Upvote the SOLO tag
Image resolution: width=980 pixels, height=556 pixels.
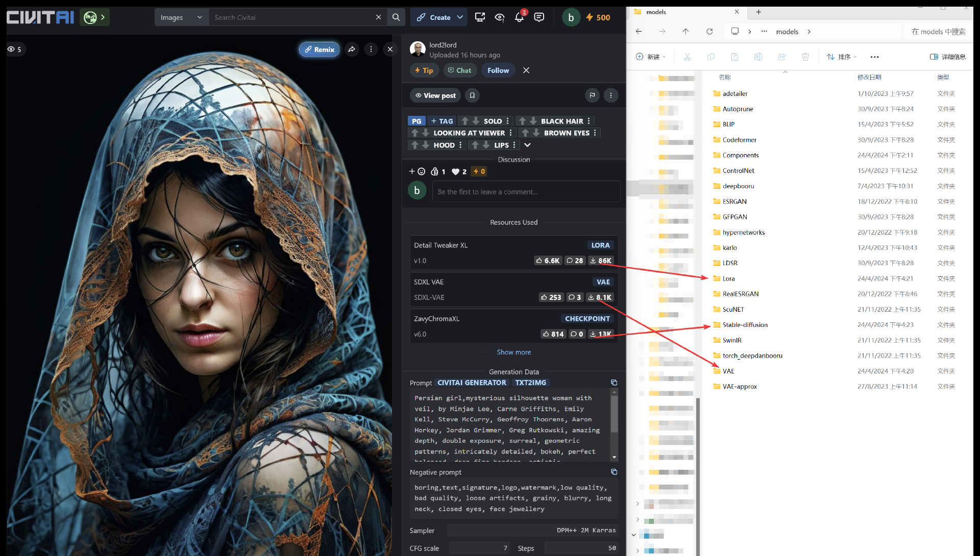pos(464,121)
